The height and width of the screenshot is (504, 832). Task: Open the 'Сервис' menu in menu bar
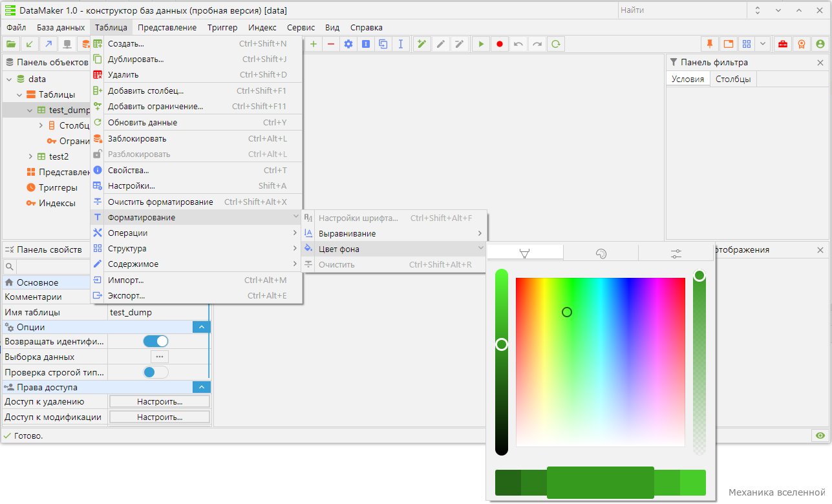[301, 27]
